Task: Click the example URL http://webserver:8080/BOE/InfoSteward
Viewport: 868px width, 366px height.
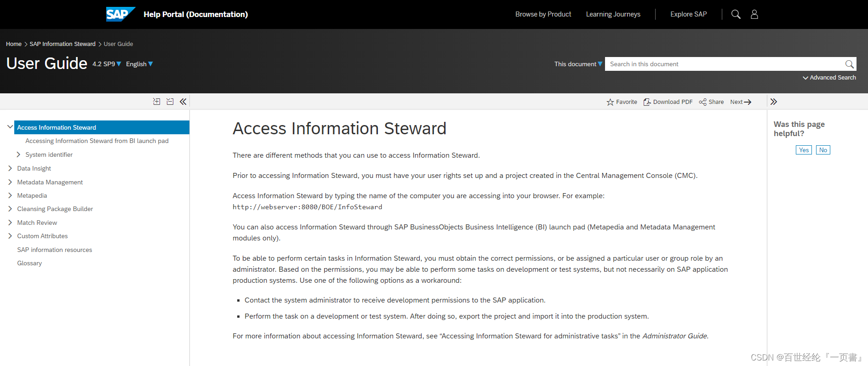Action: [x=307, y=207]
